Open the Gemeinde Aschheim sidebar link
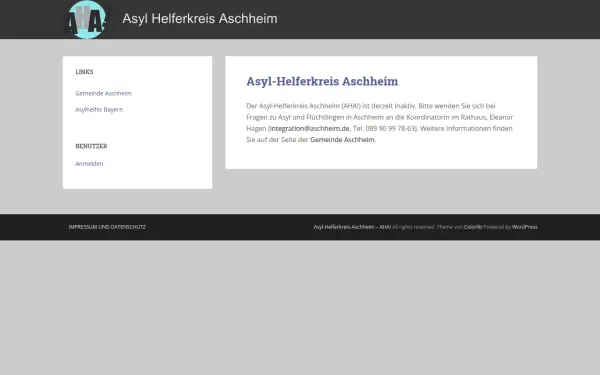This screenshot has height=375, width=600. 103,93
